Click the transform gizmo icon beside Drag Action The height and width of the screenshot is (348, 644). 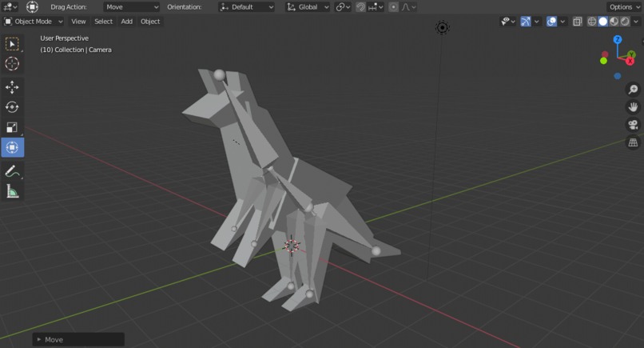coord(32,7)
